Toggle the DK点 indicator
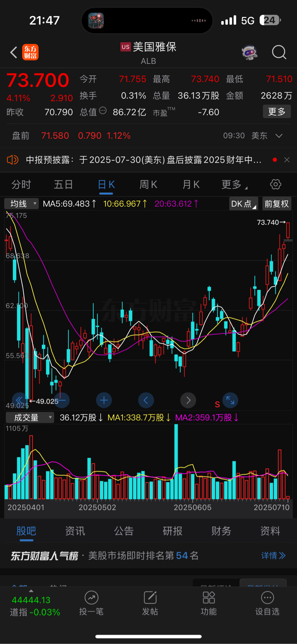Viewport: 297px width, 644px height. [244, 204]
